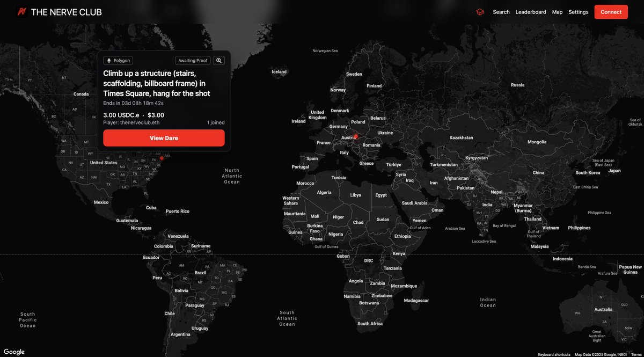Click the Philippines label on map
Image resolution: width=644 pixels, height=357 pixels.
click(579, 228)
